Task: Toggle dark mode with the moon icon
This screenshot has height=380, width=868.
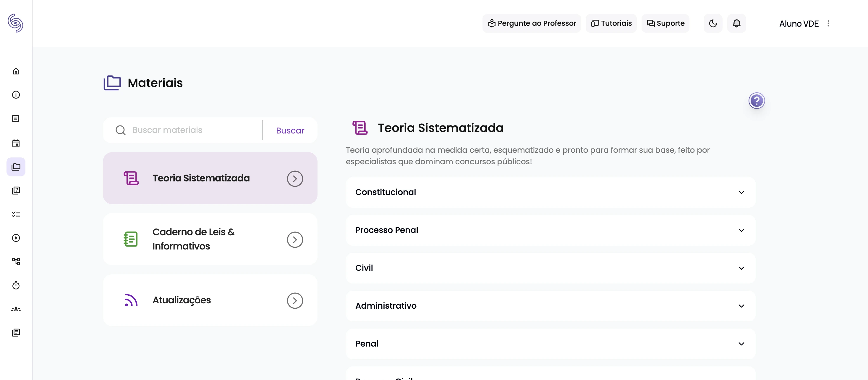Action: coord(713,23)
